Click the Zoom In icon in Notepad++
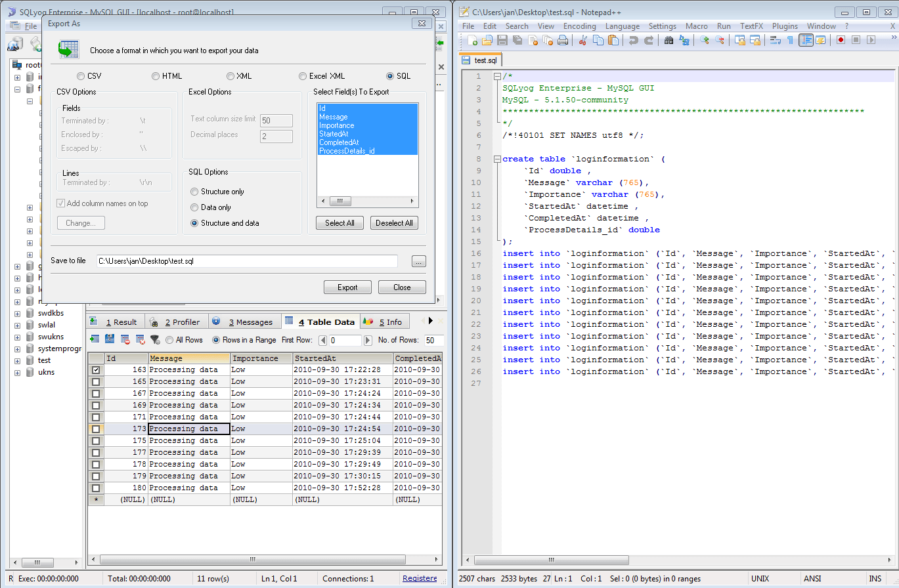 click(705, 40)
